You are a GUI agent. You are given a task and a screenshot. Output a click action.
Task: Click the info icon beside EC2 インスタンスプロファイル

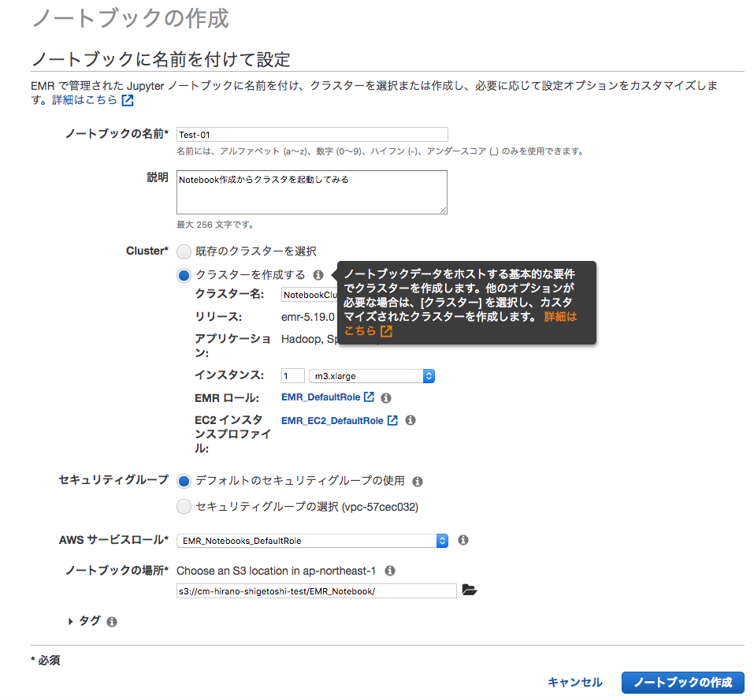pyautogui.click(x=410, y=420)
